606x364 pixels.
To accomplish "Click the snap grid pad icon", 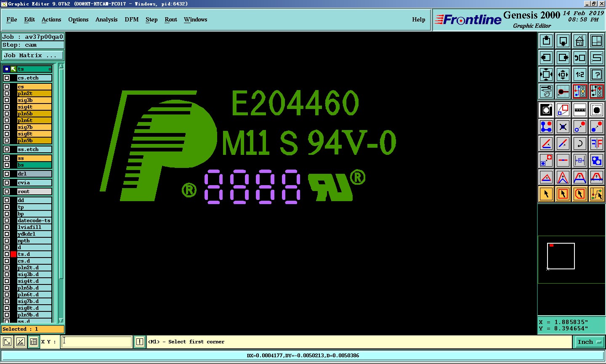I will (x=563, y=91).
